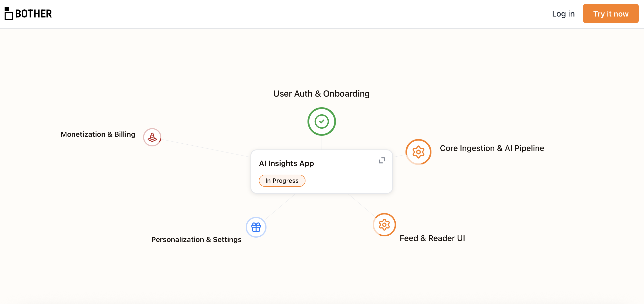Click the gear icon for Core Ingestion & AI Pipeline
Image resolution: width=644 pixels, height=304 pixels.
(x=418, y=152)
